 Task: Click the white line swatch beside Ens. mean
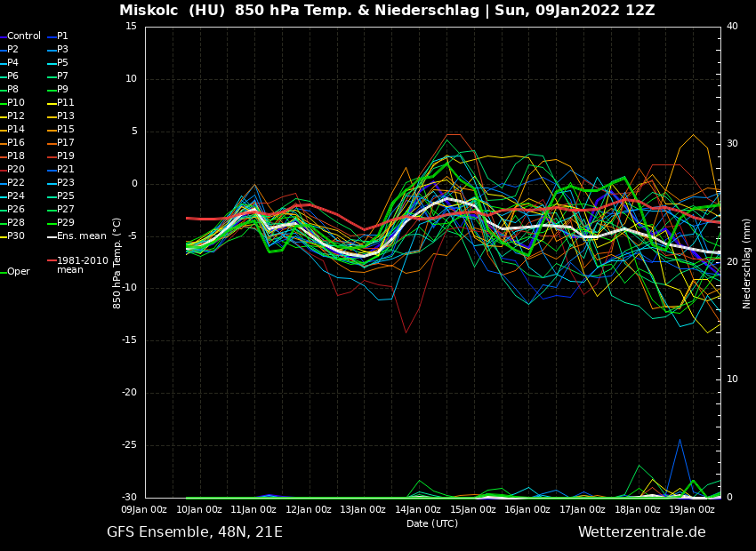click(52, 236)
